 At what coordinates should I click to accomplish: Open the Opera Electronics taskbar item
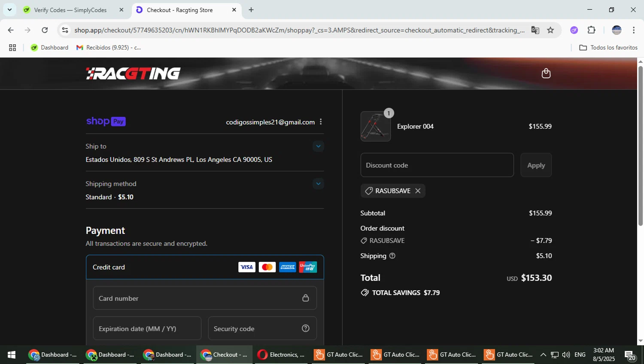281,355
